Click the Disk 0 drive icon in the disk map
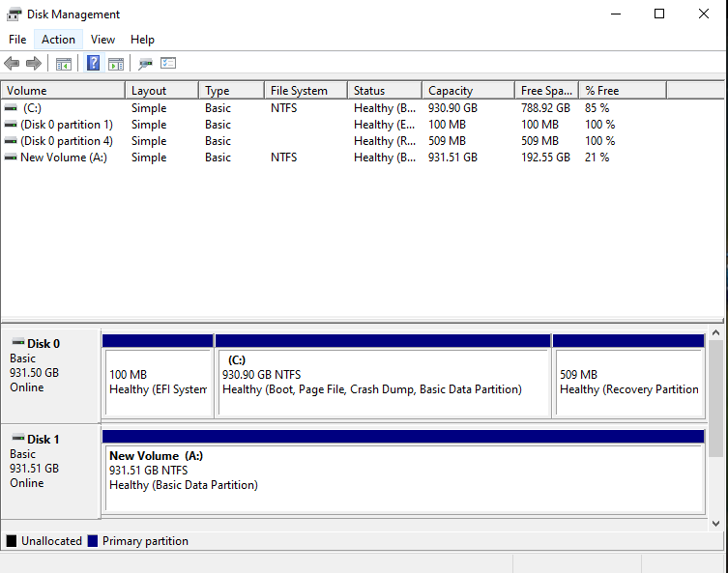The width and height of the screenshot is (728, 573). pos(18,342)
